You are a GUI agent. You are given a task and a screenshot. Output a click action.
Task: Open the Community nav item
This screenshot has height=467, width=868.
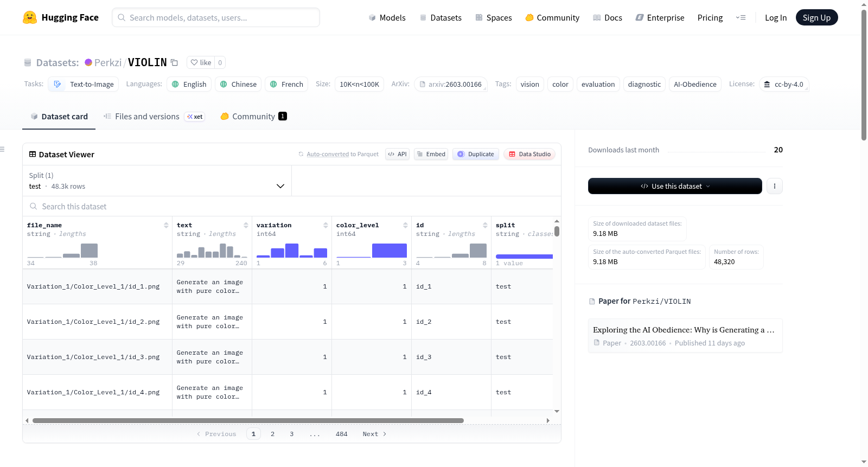(x=552, y=17)
